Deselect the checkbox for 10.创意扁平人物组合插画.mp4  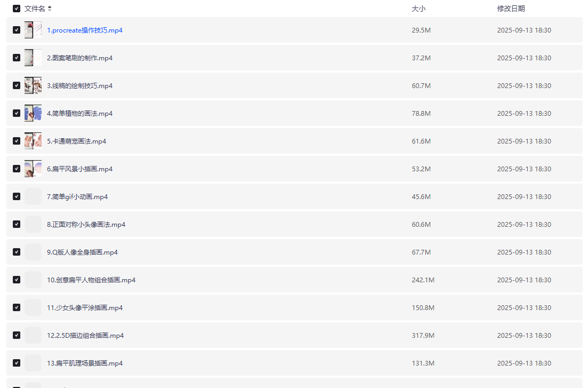[x=17, y=280]
